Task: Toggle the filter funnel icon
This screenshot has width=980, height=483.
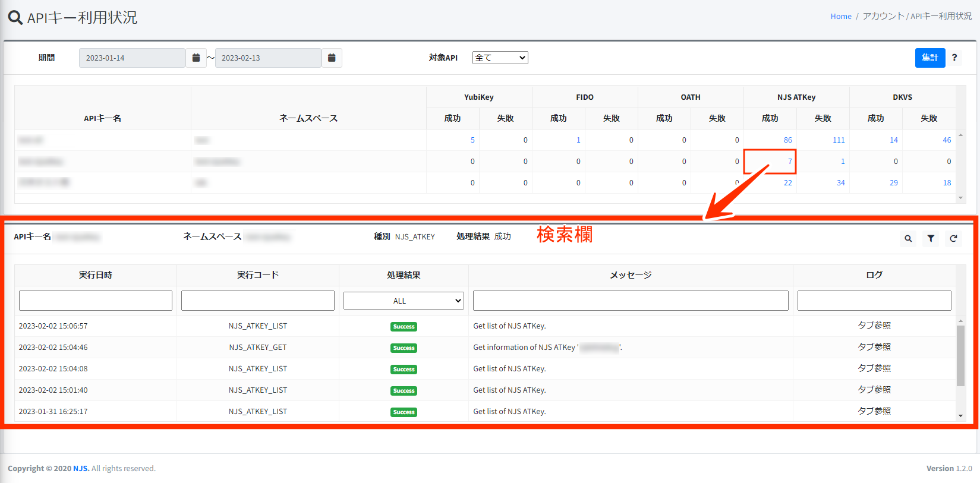Action: [931, 238]
